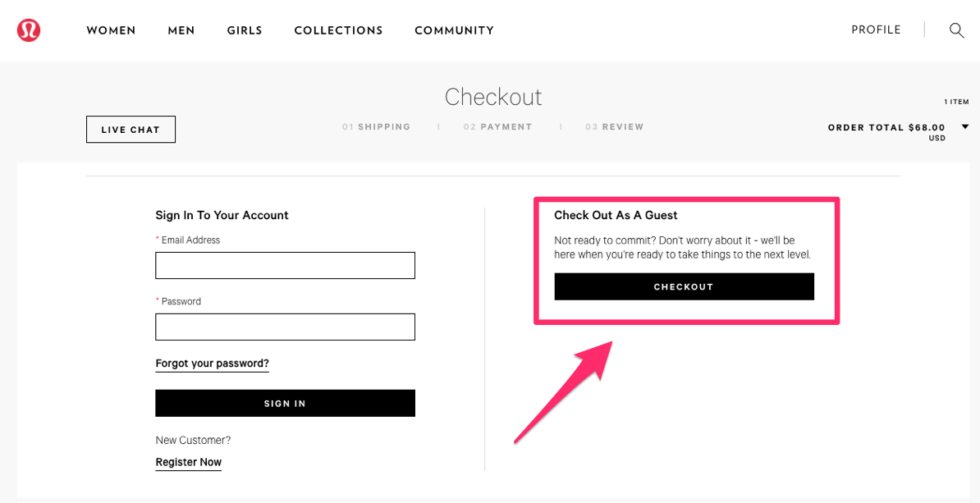Select the 03 Review step
This screenshot has height=503, width=980.
click(615, 127)
